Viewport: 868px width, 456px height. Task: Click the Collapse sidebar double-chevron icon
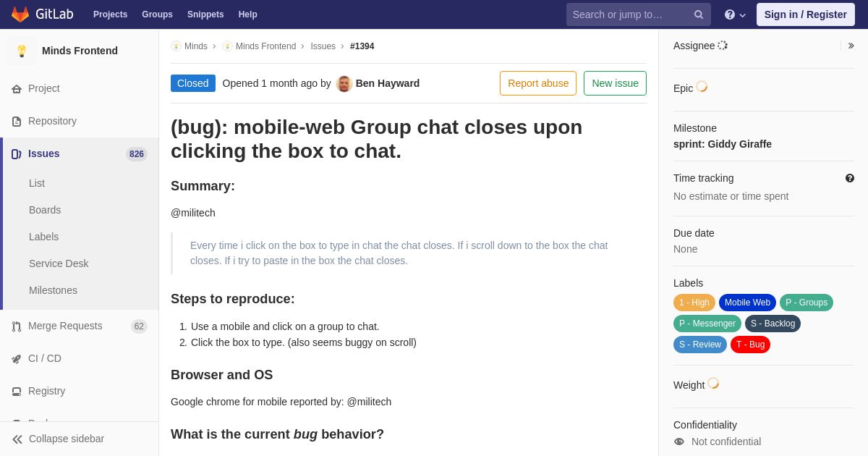pos(17,439)
